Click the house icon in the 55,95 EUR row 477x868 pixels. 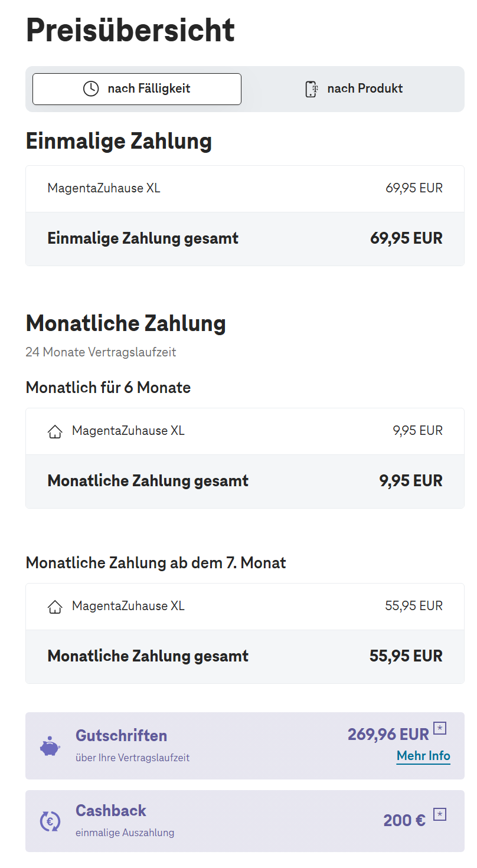[x=55, y=607]
